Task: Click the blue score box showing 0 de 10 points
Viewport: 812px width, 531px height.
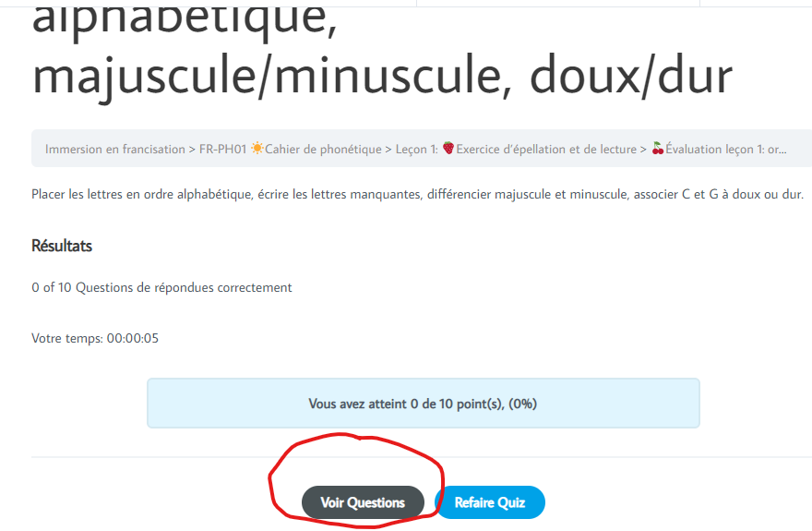Action: click(424, 403)
